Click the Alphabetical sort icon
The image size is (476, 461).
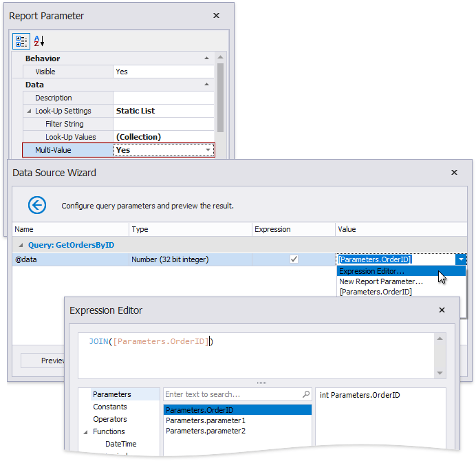(x=39, y=41)
